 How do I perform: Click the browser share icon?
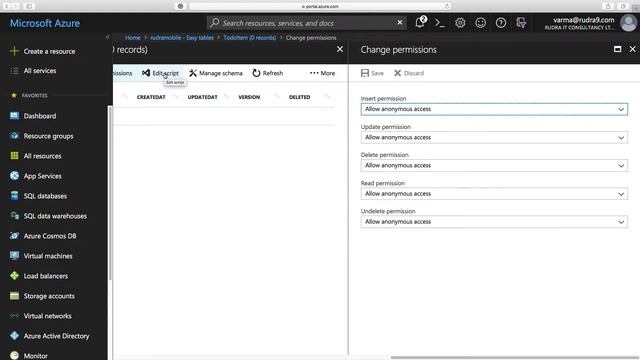pyautogui.click(x=608, y=6)
